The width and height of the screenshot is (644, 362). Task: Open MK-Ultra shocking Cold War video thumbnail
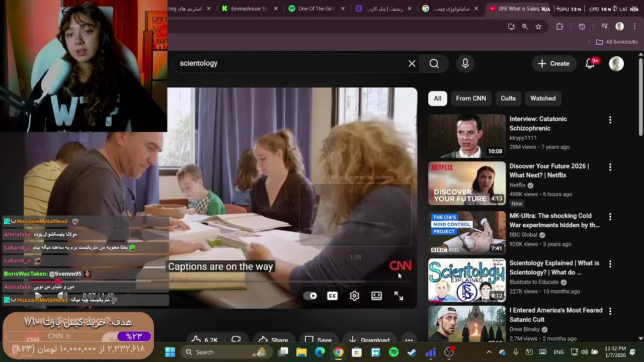[467, 232]
